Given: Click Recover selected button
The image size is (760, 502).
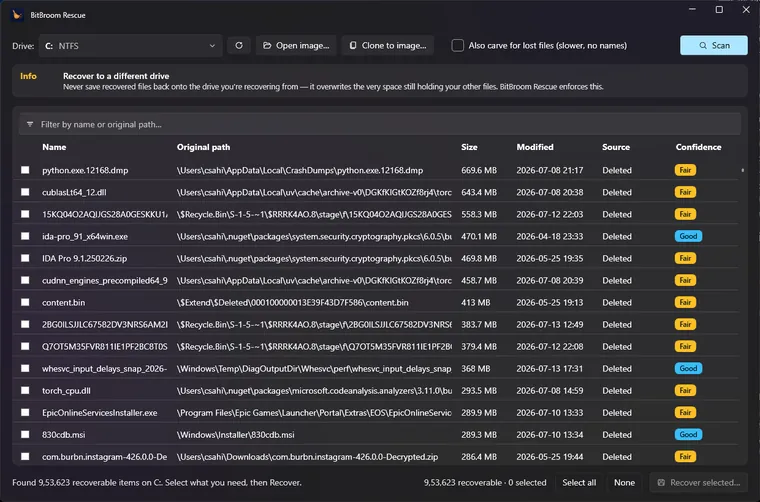Looking at the screenshot, I should tap(698, 483).
